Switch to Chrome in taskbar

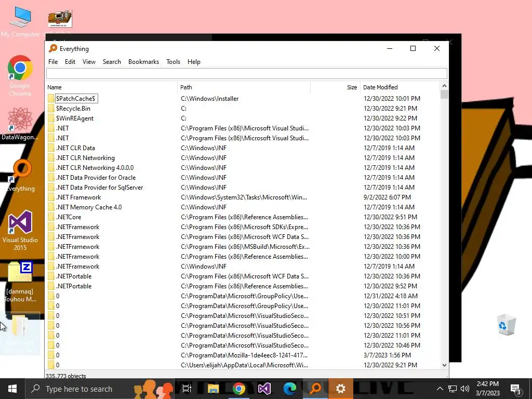[239, 389]
